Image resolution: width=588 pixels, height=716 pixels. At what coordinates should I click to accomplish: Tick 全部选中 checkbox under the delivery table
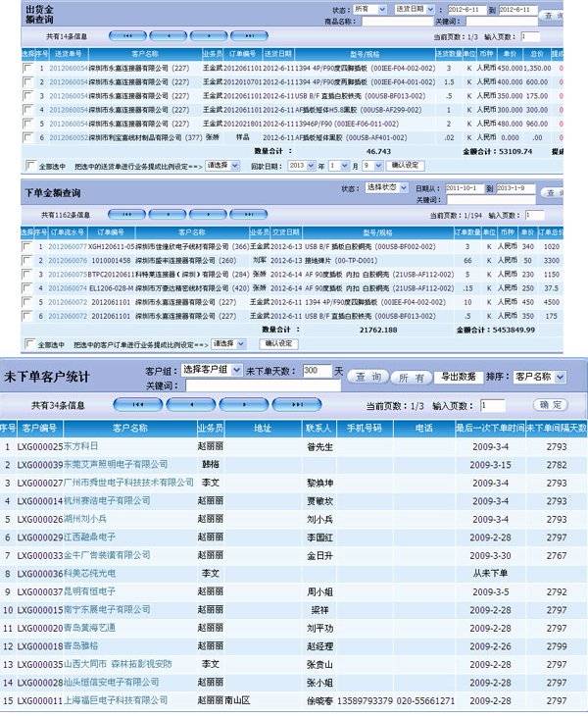28,166
